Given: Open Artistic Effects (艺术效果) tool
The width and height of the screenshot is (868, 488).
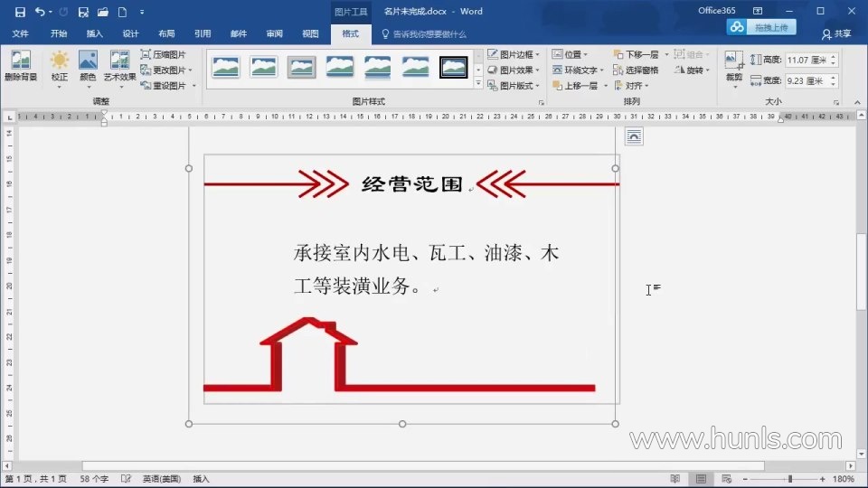Looking at the screenshot, I should pyautogui.click(x=119, y=69).
